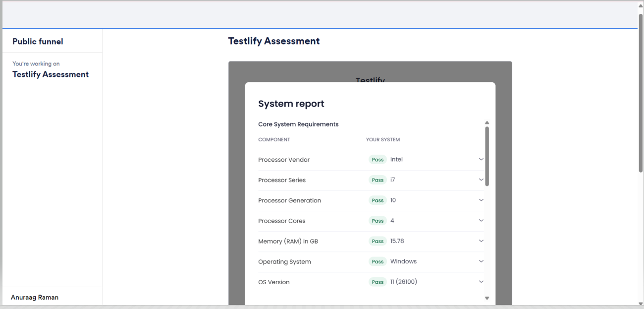This screenshot has height=309, width=644.
Task: Click the Pass badge for Processor Vendor
Action: 377,160
